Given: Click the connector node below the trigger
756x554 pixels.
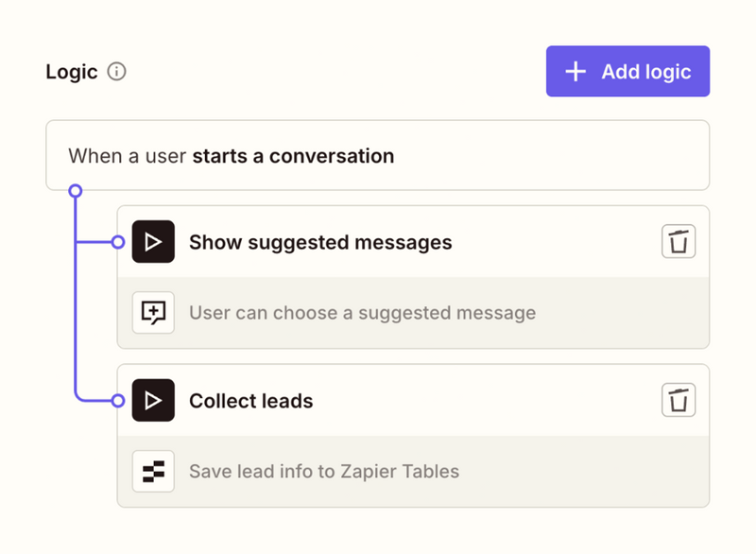Looking at the screenshot, I should (74, 190).
